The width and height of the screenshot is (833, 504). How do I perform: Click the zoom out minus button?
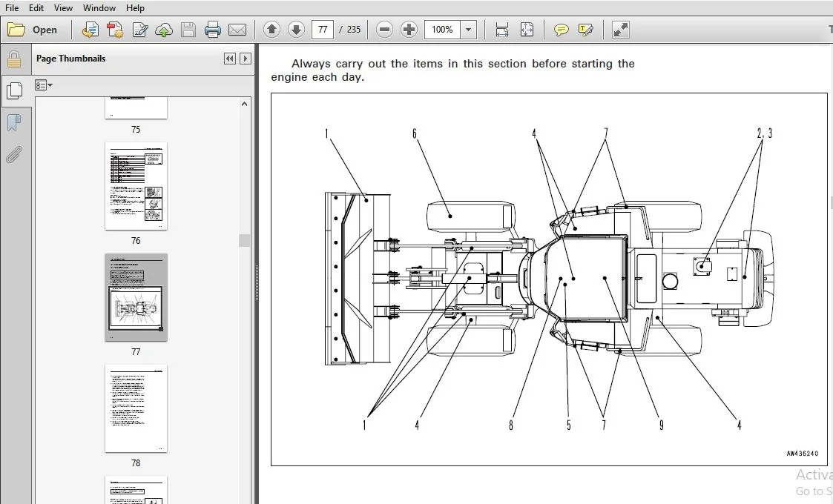[384, 29]
